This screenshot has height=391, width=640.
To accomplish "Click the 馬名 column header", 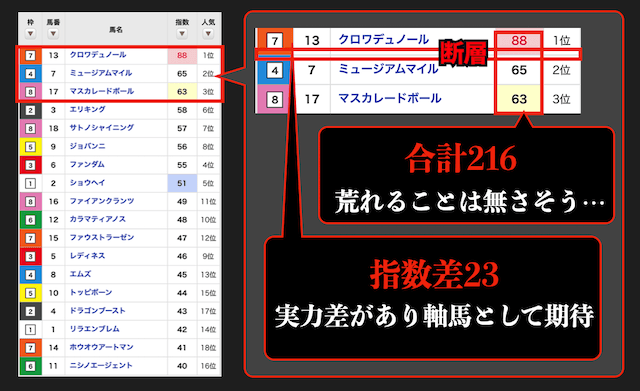I will pos(116,29).
